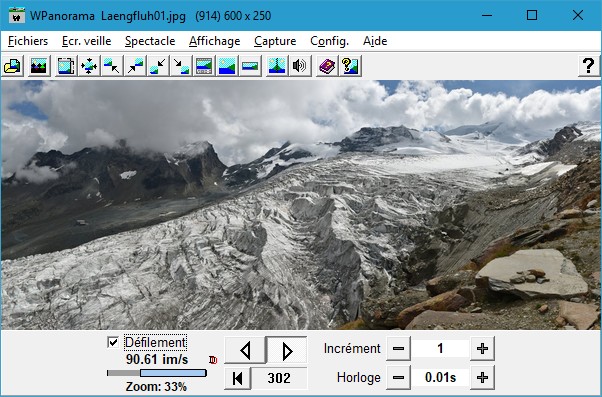Screen dimensions: 602x397
Task: Minimize the WPanorama window
Action: [x=487, y=16]
